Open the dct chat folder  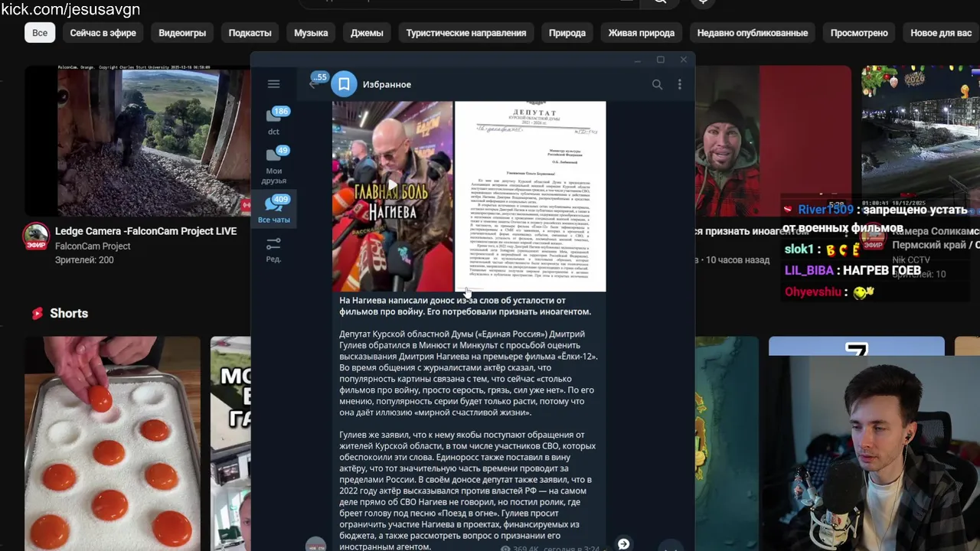pos(273,121)
